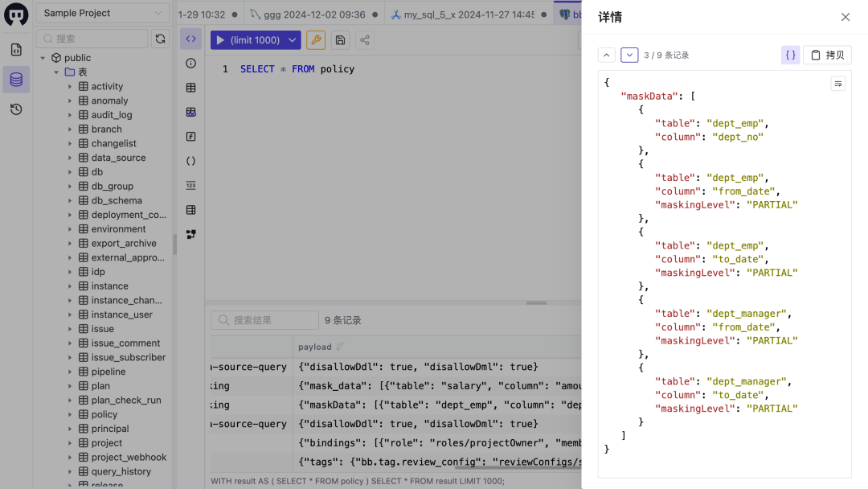Open the schema diagram panel icon

191,234
